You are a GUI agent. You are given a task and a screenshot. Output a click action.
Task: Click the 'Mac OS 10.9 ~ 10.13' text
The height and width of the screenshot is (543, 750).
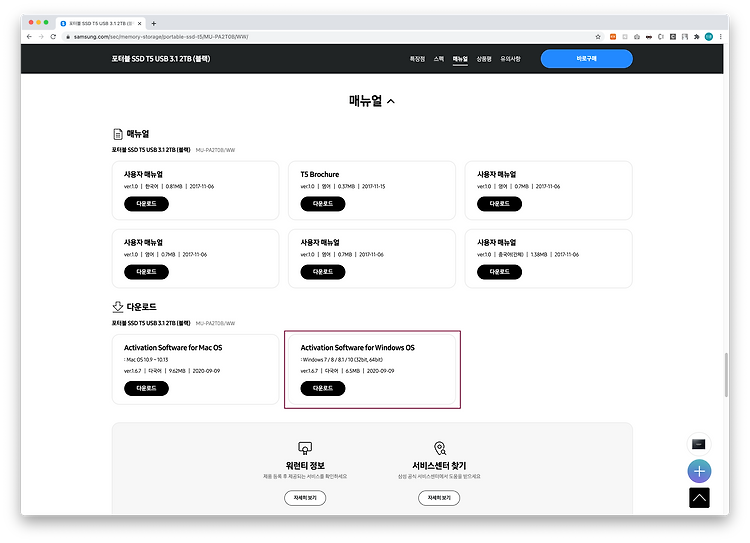146,360
